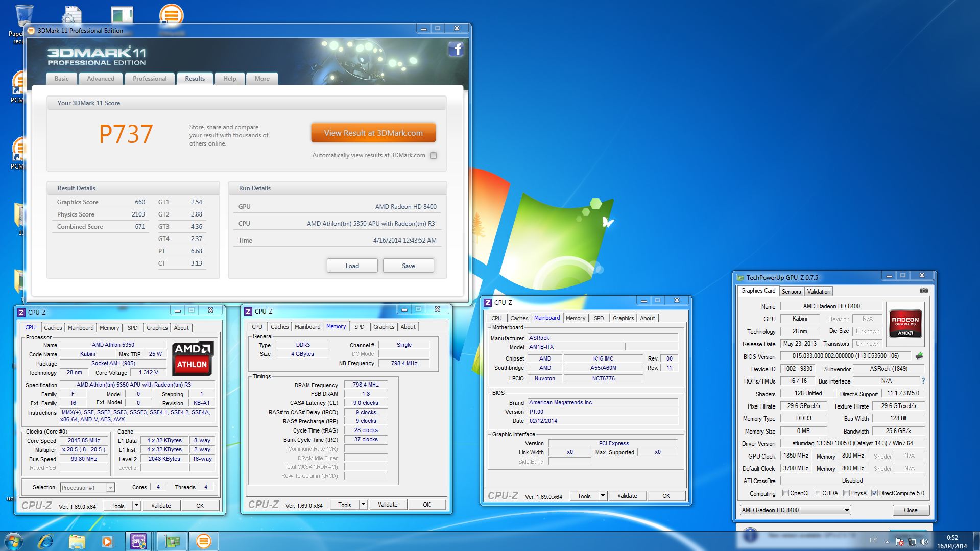Toggle the DirectCompute 5.0 checkbox
This screenshot has height=551, width=980.
(x=874, y=493)
